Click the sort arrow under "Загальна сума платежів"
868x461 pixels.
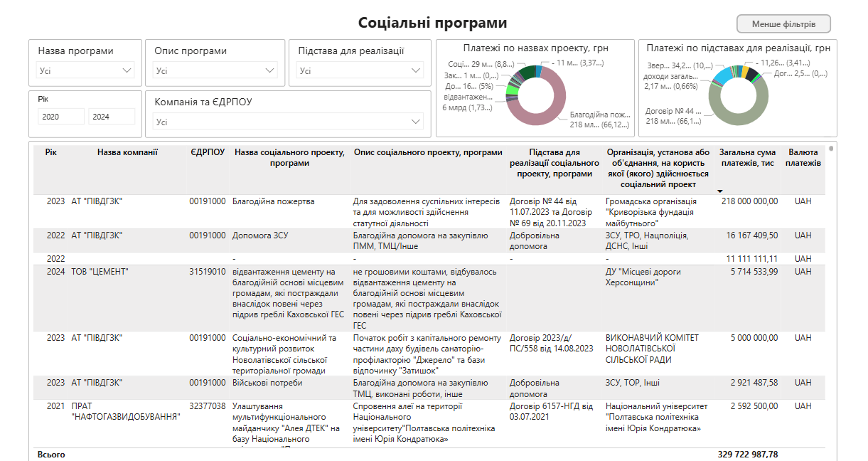coord(720,191)
